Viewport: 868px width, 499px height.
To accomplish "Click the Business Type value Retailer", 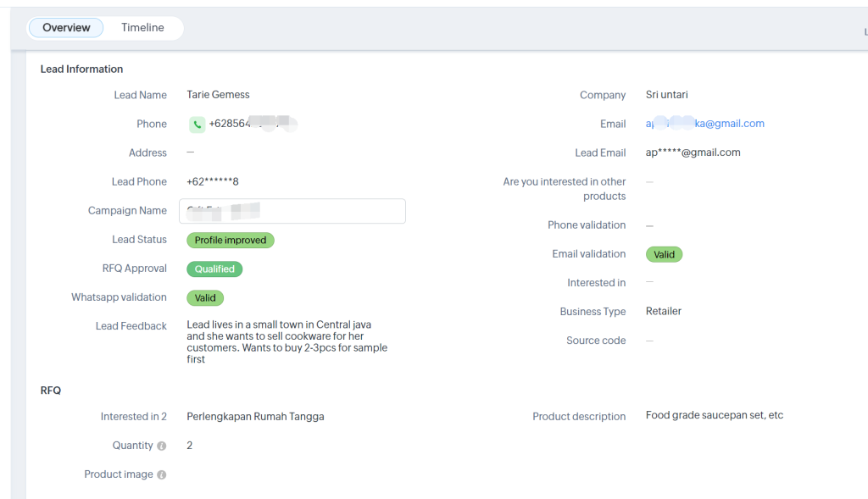I will tap(663, 311).
